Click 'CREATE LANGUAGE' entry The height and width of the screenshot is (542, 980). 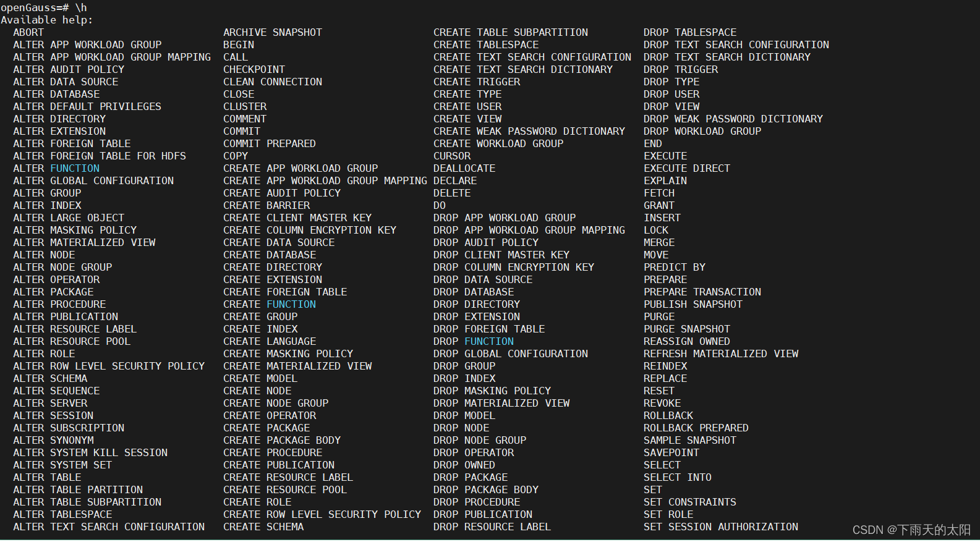coord(270,341)
